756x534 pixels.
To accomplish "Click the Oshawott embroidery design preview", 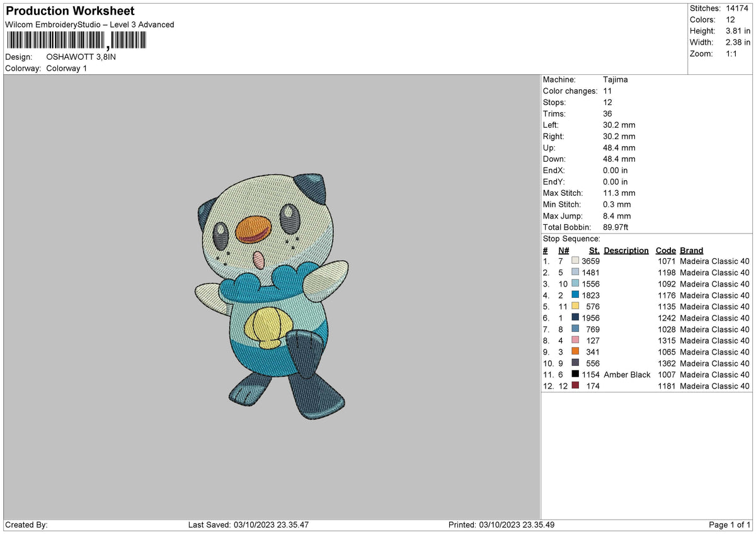I will point(272,297).
